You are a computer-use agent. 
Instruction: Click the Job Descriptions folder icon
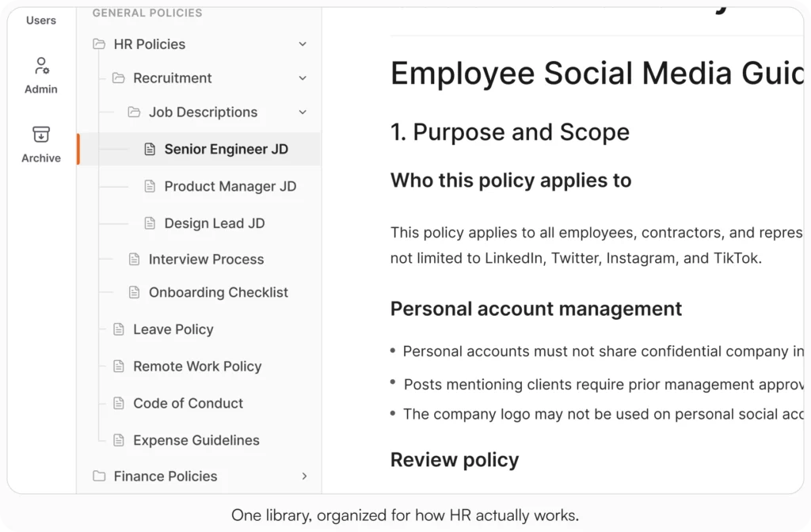(134, 112)
